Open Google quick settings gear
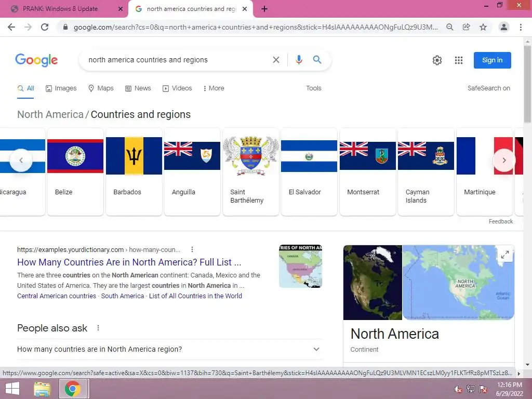The image size is (532, 399). click(437, 60)
